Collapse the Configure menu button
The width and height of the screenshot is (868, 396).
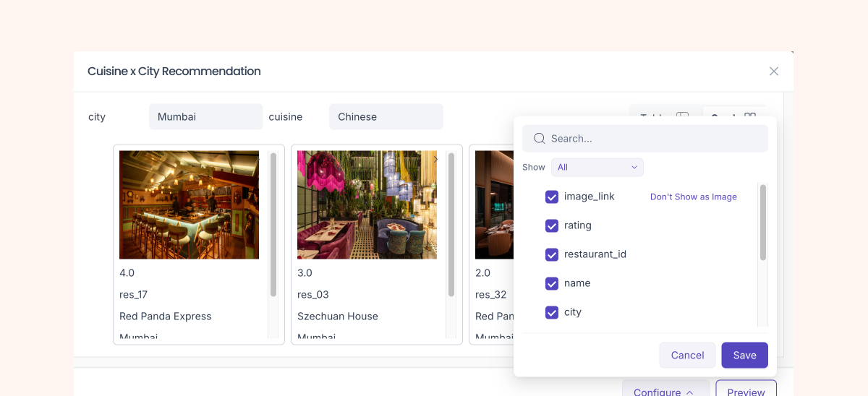point(665,391)
